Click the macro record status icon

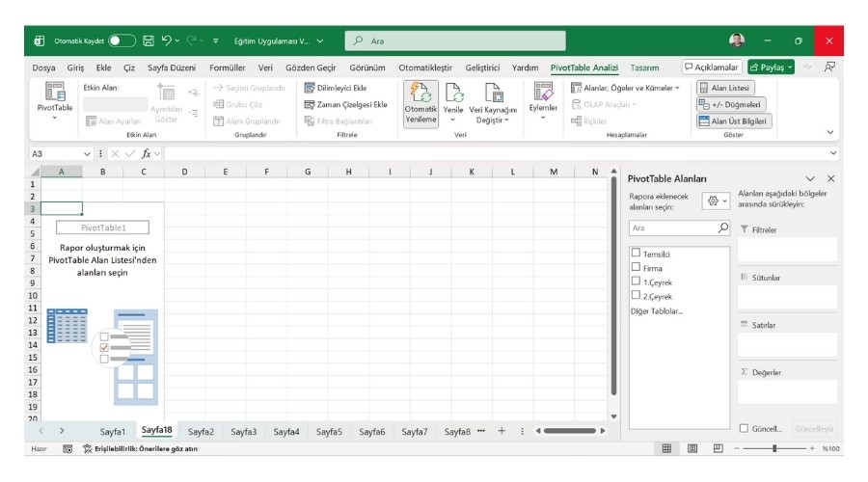pos(68,449)
